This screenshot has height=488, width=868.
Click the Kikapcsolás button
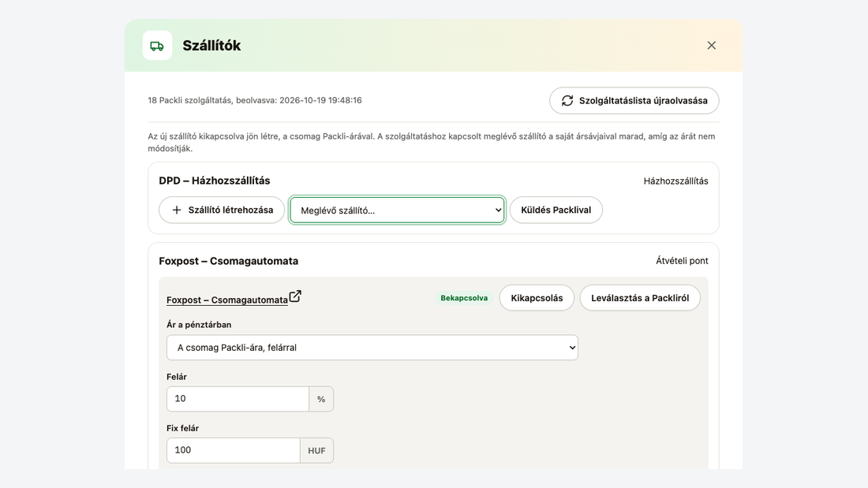pyautogui.click(x=537, y=298)
